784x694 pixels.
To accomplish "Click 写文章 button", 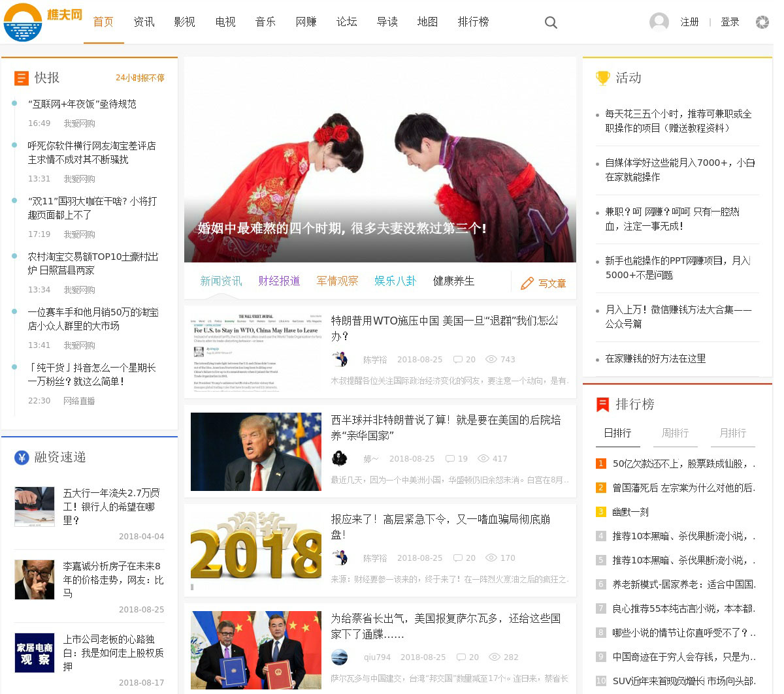I will [544, 283].
